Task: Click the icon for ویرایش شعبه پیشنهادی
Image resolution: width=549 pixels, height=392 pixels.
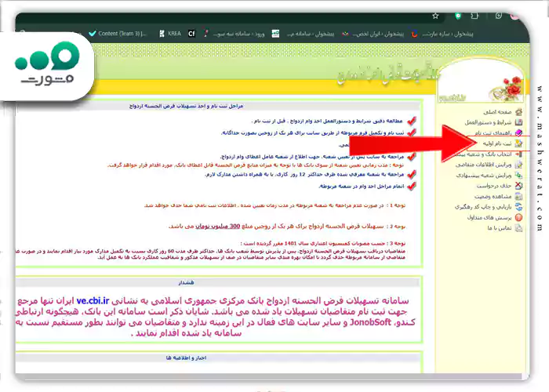Action: click(519, 175)
